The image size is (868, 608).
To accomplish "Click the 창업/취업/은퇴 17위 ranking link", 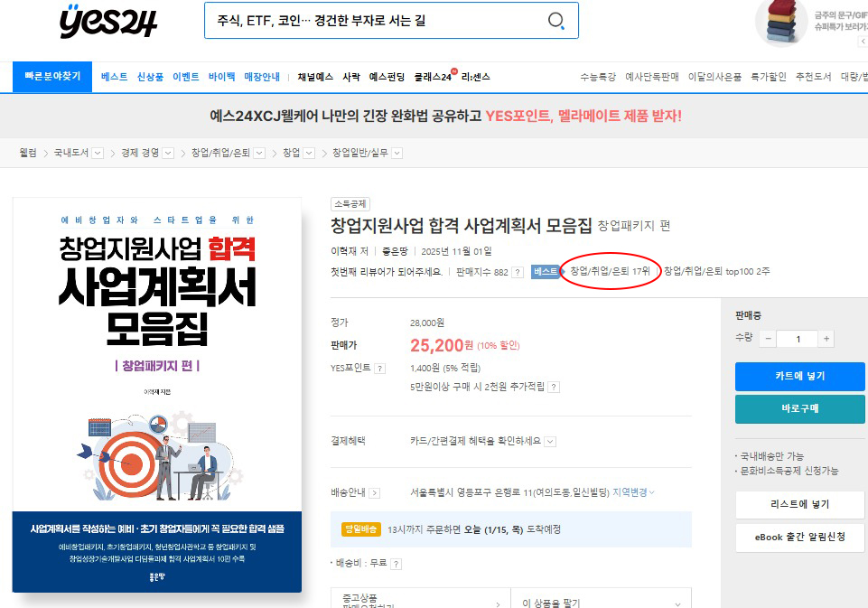I will tap(610, 272).
